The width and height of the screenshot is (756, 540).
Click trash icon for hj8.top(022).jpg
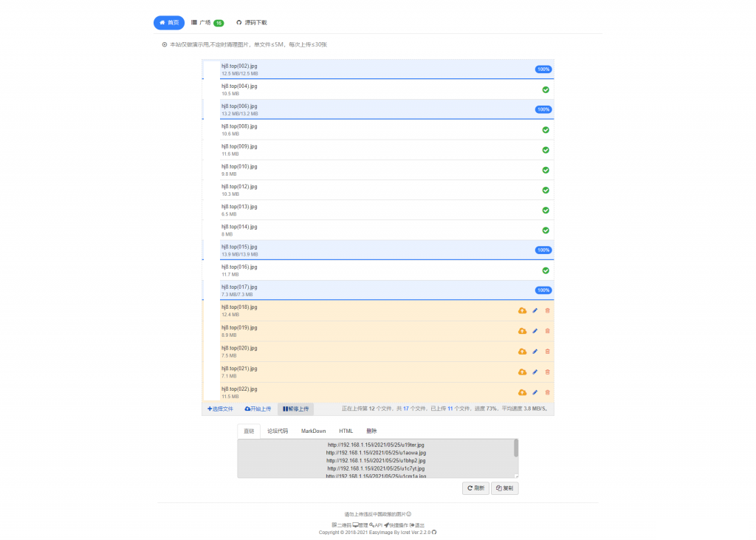pyautogui.click(x=547, y=392)
